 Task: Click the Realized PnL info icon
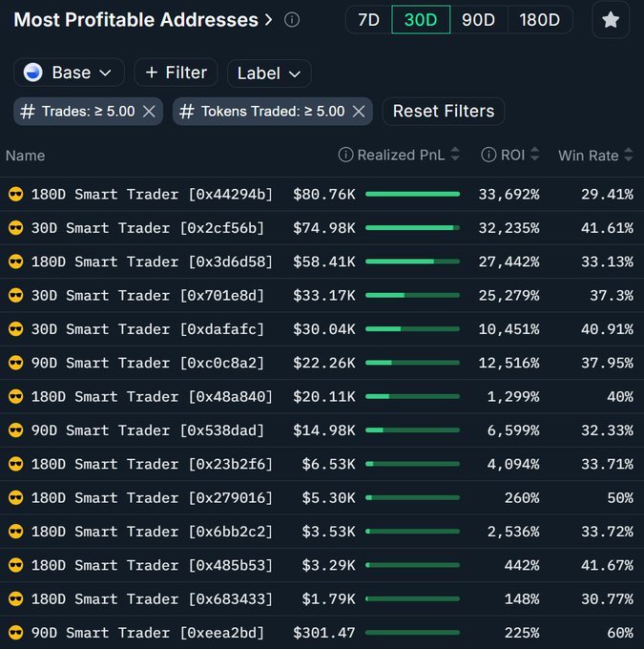point(346,155)
